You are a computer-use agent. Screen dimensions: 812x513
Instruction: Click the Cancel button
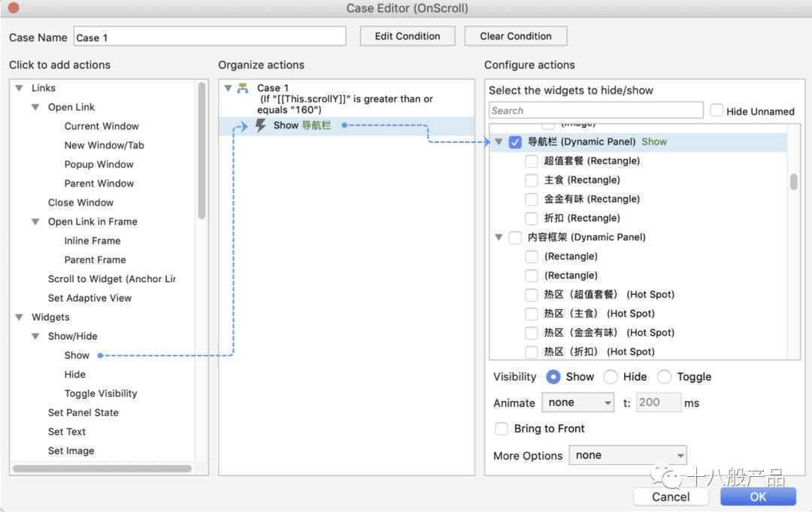[671, 497]
